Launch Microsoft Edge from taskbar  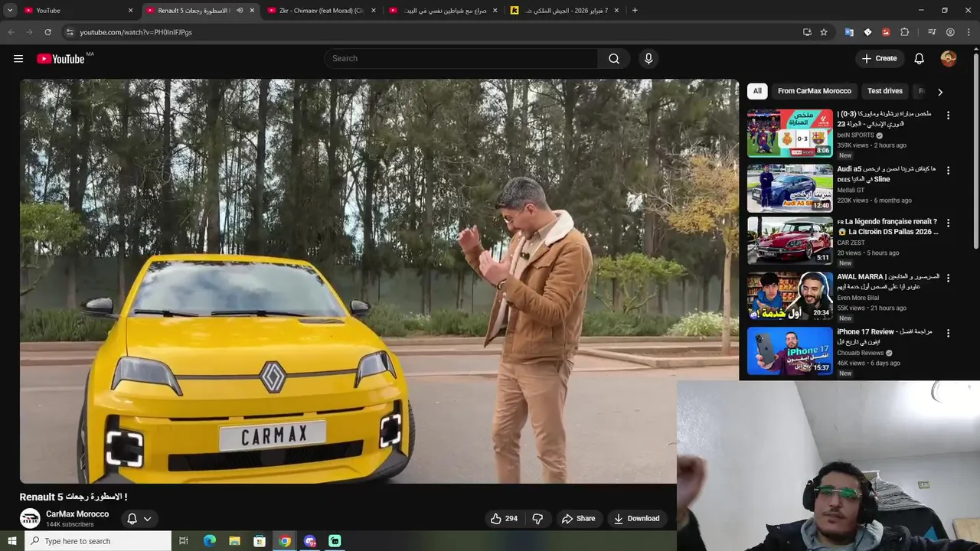pos(209,541)
